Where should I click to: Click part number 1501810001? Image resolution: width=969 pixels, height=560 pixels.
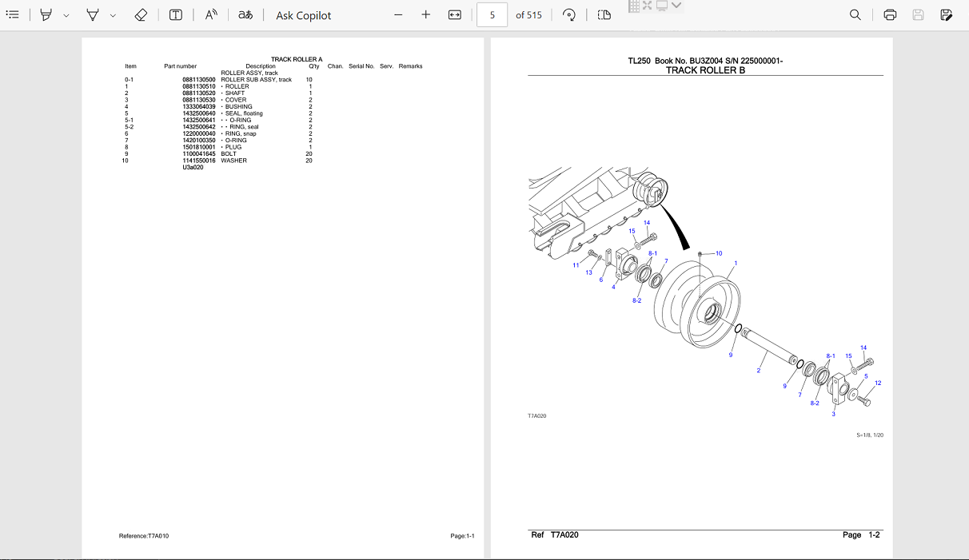coord(199,147)
